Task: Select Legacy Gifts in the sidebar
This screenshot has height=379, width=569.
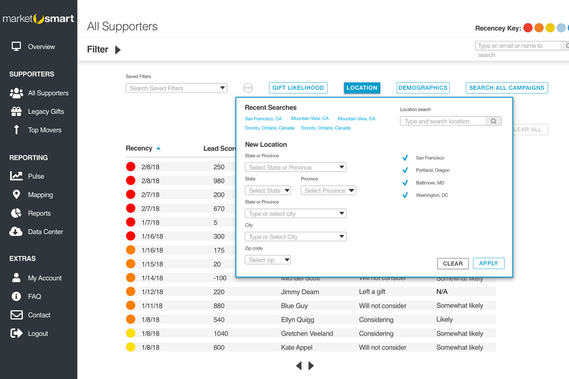Action: click(x=46, y=111)
